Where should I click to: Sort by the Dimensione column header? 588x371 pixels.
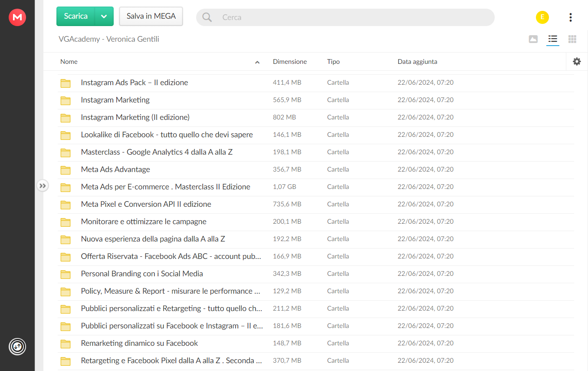point(290,62)
